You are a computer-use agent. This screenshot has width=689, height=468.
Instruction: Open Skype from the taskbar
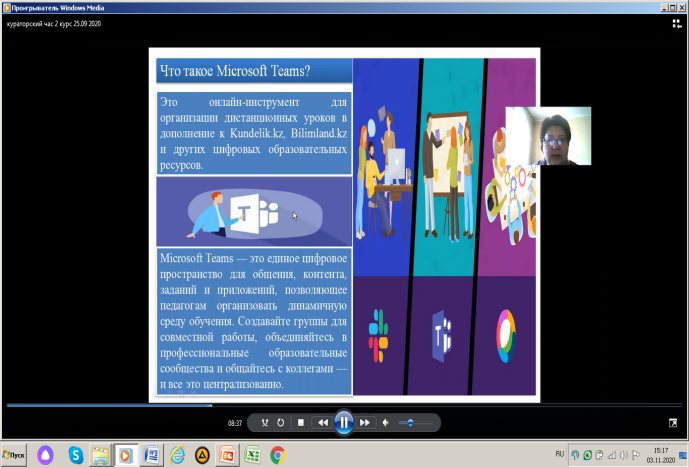click(x=75, y=455)
